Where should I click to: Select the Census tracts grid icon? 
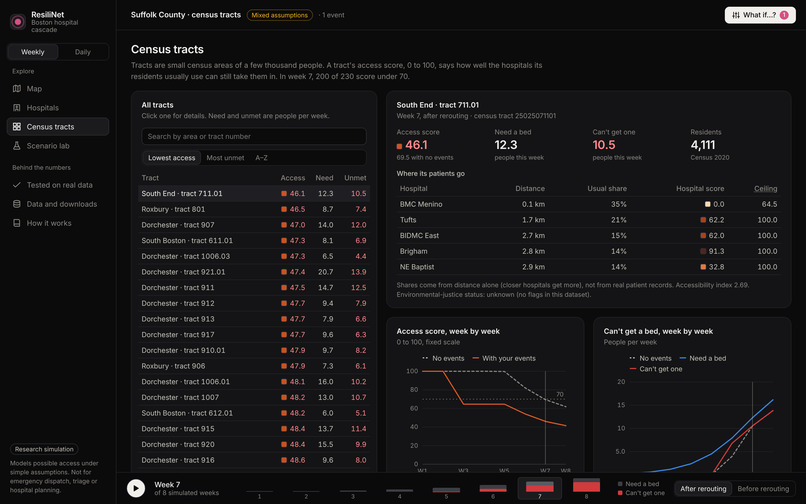point(16,127)
